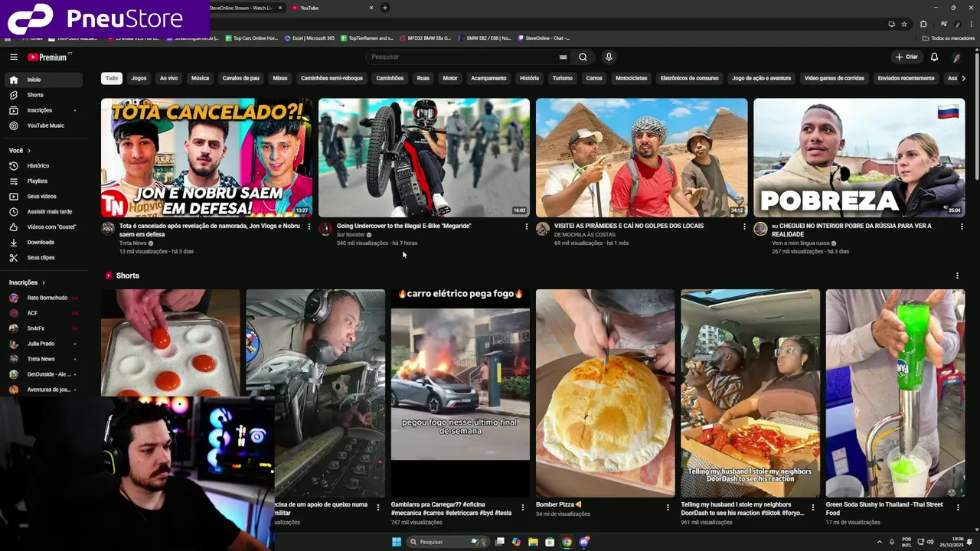This screenshot has height=551, width=980.
Task: Open the Excel | Microsoft 365 bookmark
Action: tap(309, 37)
